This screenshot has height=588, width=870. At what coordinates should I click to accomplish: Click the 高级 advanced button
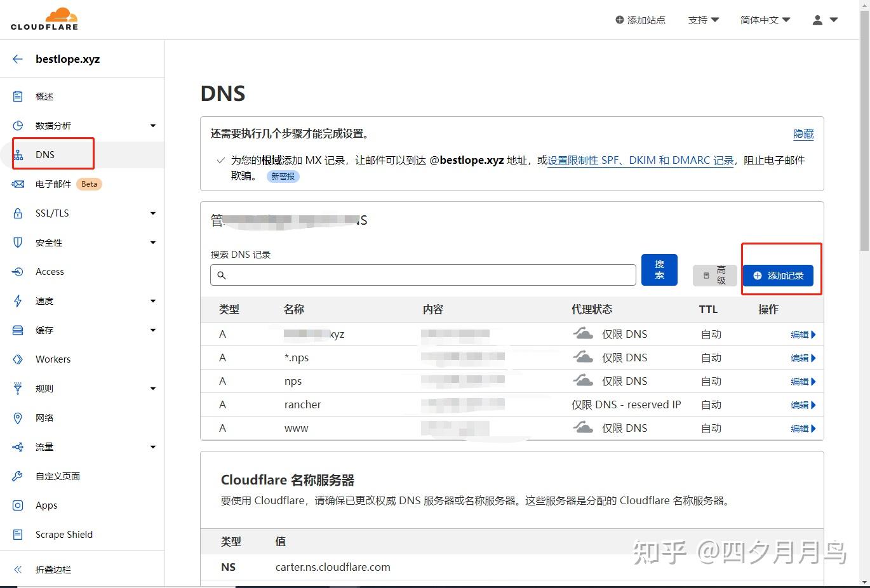715,276
